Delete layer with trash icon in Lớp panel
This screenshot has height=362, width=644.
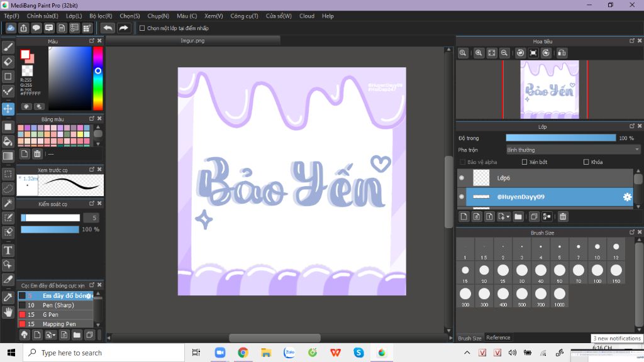[x=563, y=217]
